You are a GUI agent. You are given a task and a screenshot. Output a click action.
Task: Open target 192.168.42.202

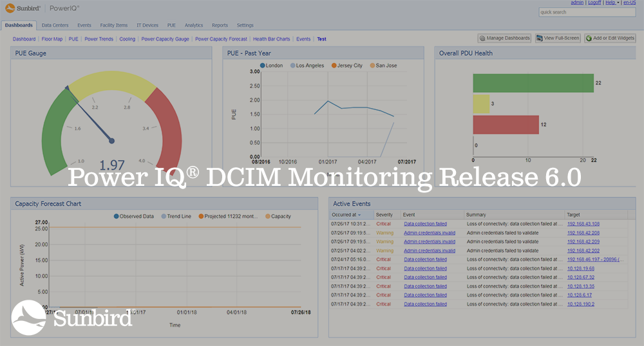pyautogui.click(x=583, y=251)
